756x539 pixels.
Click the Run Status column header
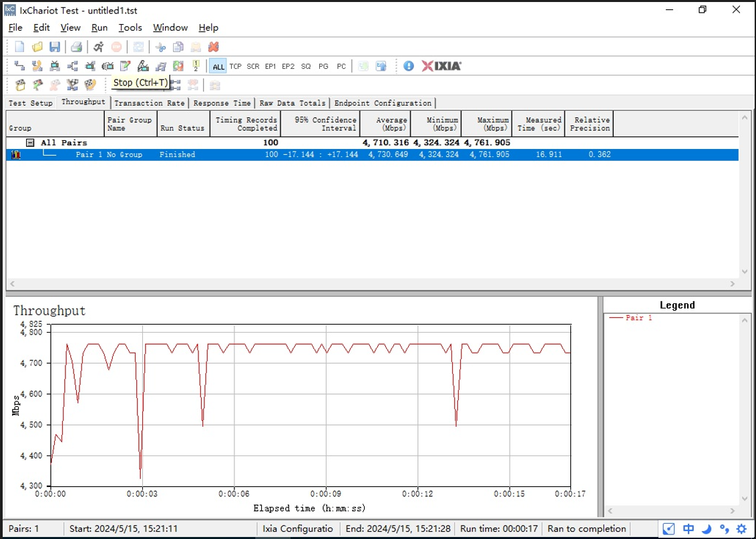[183, 124]
